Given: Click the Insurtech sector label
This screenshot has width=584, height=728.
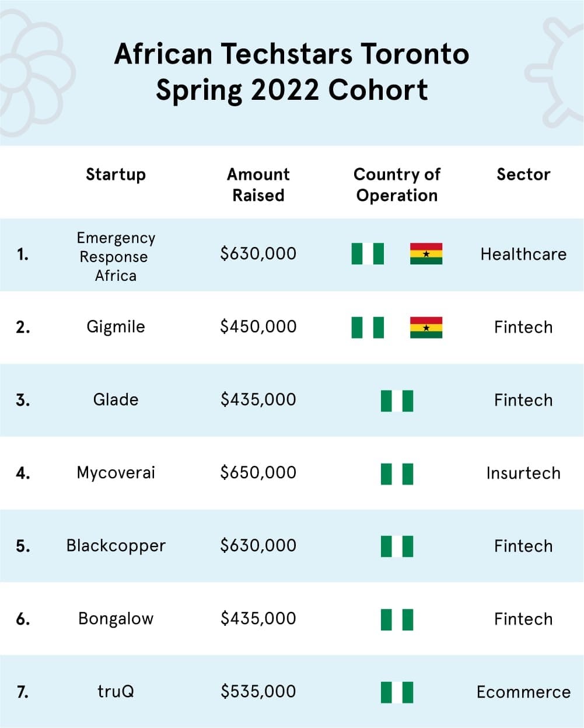Looking at the screenshot, I should coord(523,473).
